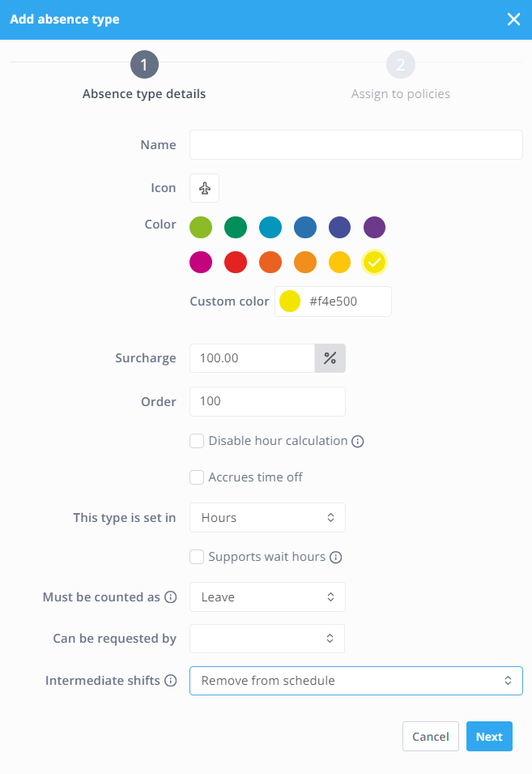532x774 pixels.
Task: Cancel adding the absence type
Action: click(x=430, y=736)
